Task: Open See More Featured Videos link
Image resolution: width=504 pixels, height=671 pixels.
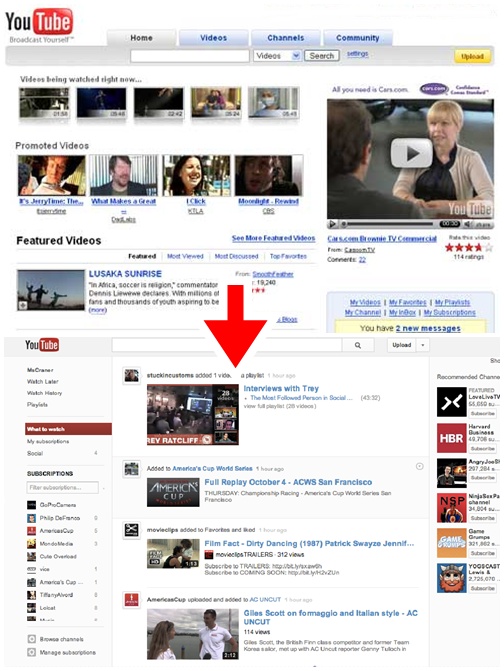Action: (x=273, y=238)
